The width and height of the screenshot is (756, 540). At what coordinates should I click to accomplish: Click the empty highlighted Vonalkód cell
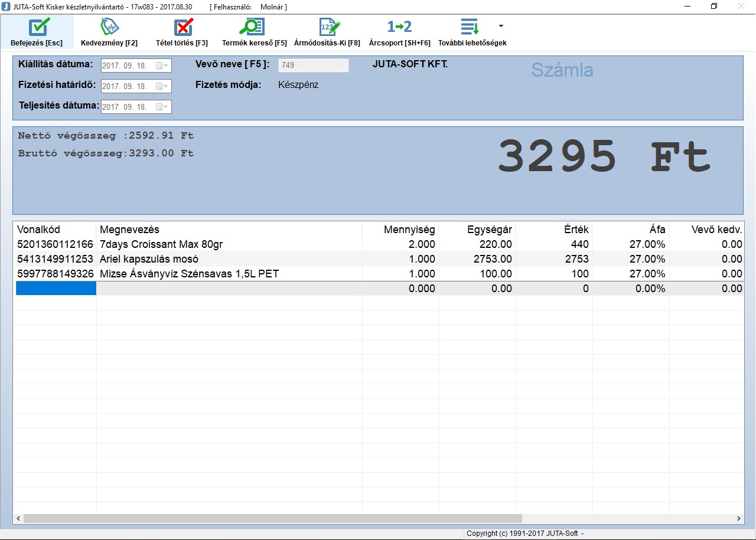pos(56,289)
